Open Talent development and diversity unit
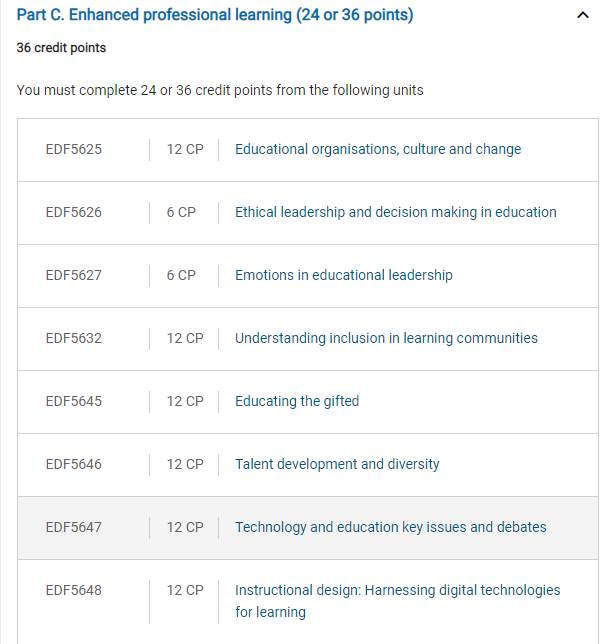Viewport: 601px width, 644px height. (337, 464)
